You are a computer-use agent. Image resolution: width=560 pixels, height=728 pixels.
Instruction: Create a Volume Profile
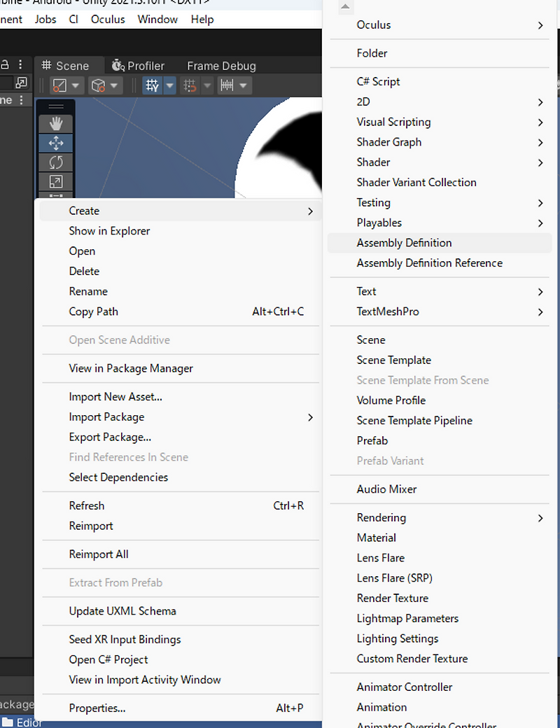tap(440, 400)
